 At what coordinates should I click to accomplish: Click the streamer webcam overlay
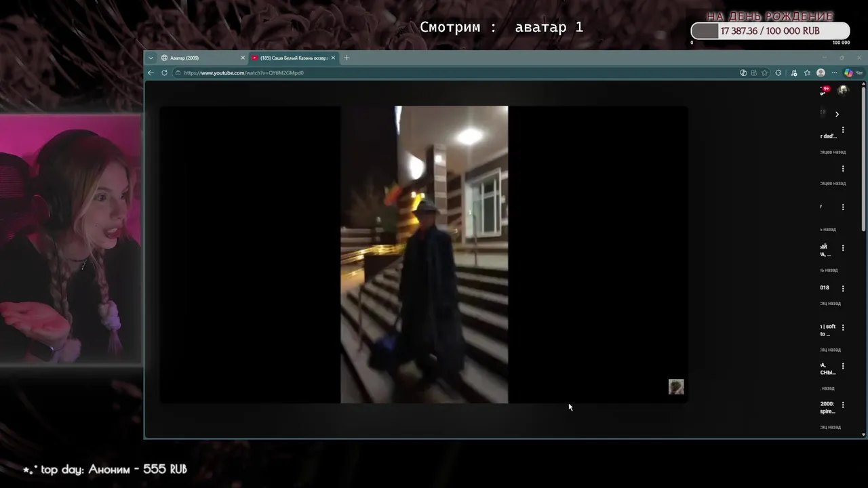71,239
